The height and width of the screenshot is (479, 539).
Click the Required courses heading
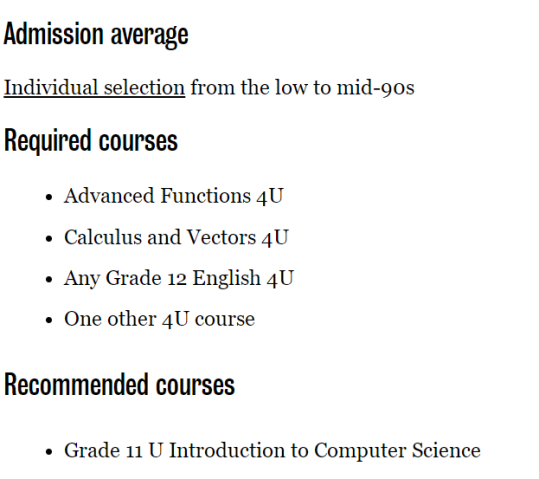[x=91, y=141]
